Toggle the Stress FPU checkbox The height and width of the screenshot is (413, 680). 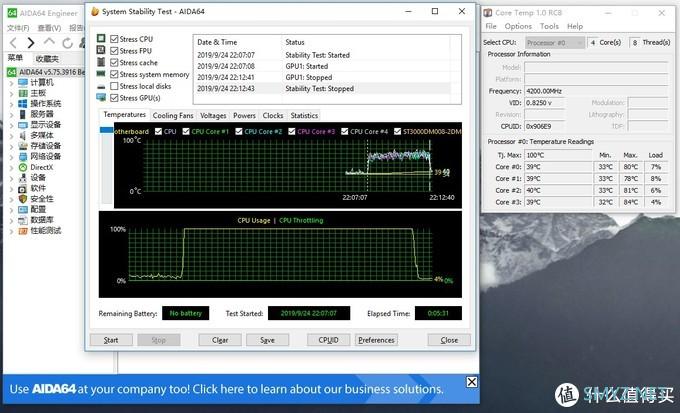click(114, 51)
